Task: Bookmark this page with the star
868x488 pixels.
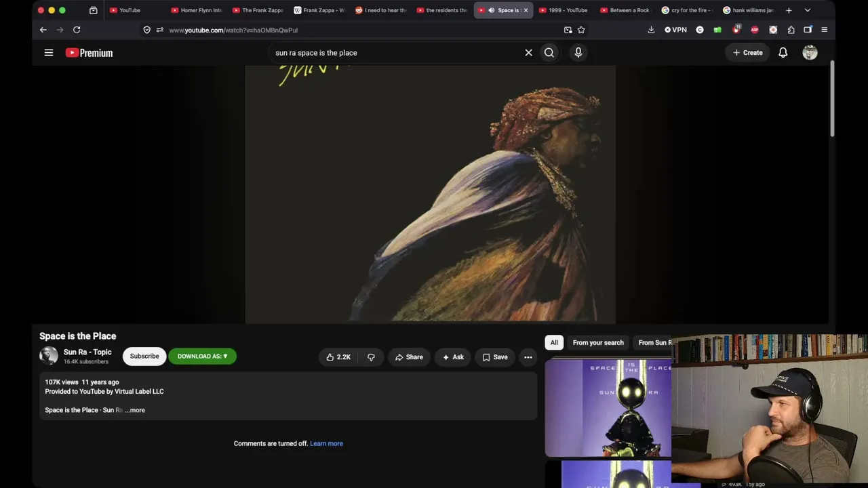Action: pyautogui.click(x=581, y=30)
